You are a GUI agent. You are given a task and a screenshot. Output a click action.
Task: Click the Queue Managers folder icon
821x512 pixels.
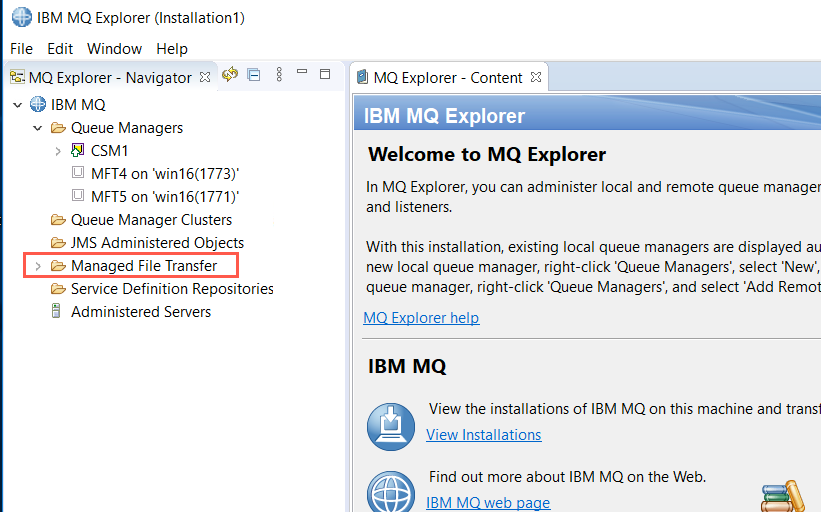point(58,128)
